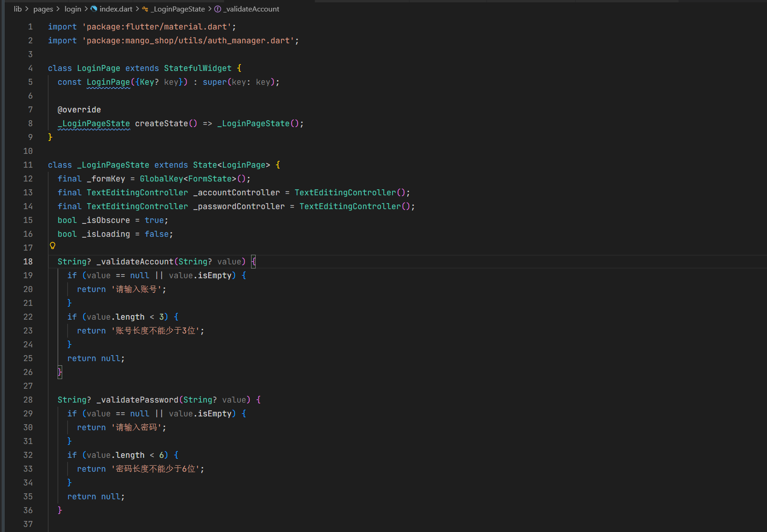Open the login breadcrumb segment
This screenshot has height=532, width=767.
pos(73,9)
